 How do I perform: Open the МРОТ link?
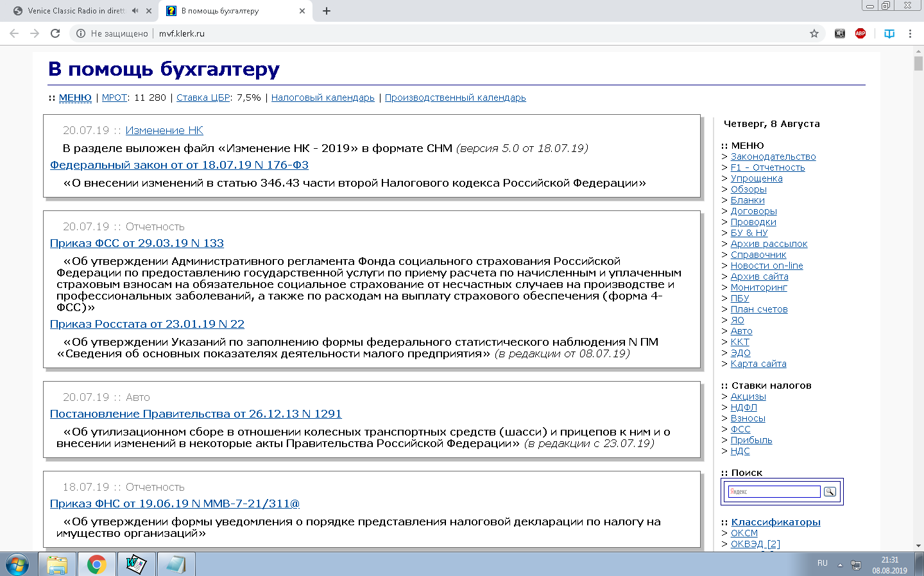point(115,97)
